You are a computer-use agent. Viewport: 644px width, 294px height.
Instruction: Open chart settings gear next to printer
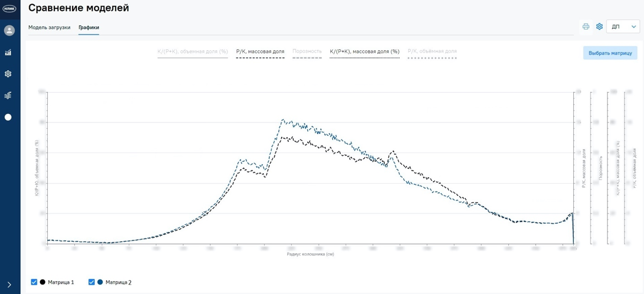pyautogui.click(x=600, y=26)
